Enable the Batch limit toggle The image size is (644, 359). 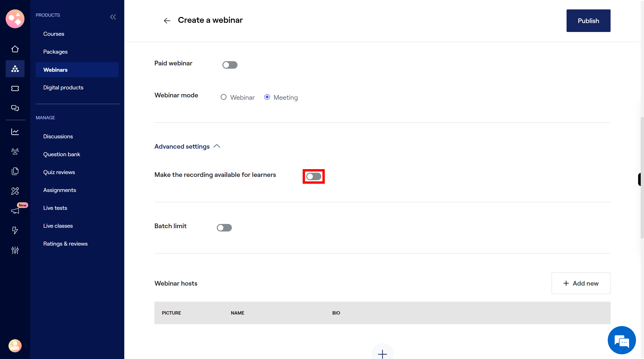click(x=224, y=227)
